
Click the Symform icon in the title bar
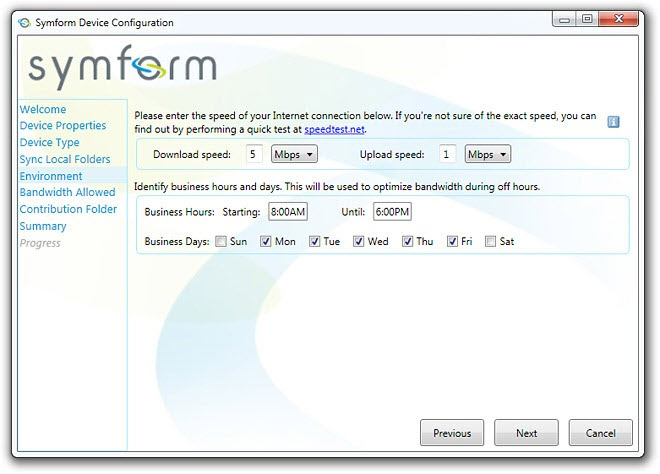click(x=24, y=23)
